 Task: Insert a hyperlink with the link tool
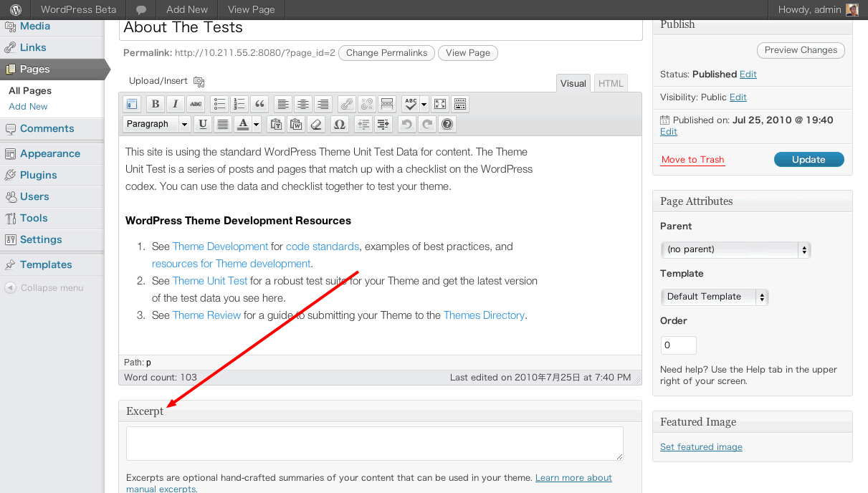(x=345, y=103)
